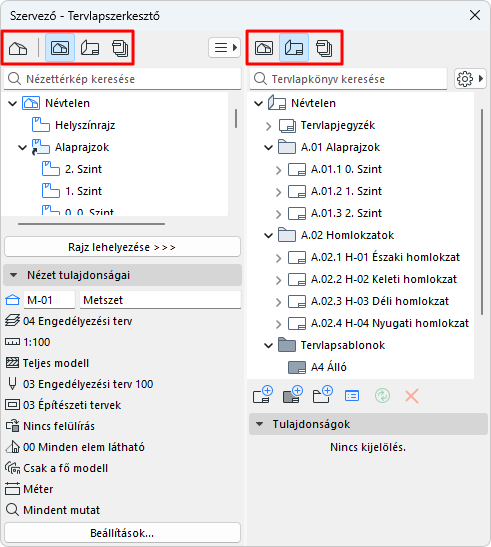Collapse the Alaprajzok folder in left tree

click(22, 147)
